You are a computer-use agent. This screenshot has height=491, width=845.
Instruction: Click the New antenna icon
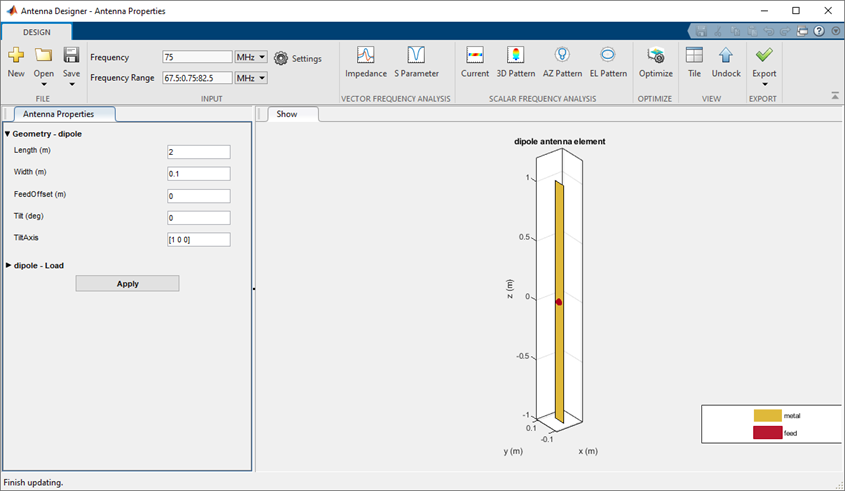tap(16, 56)
